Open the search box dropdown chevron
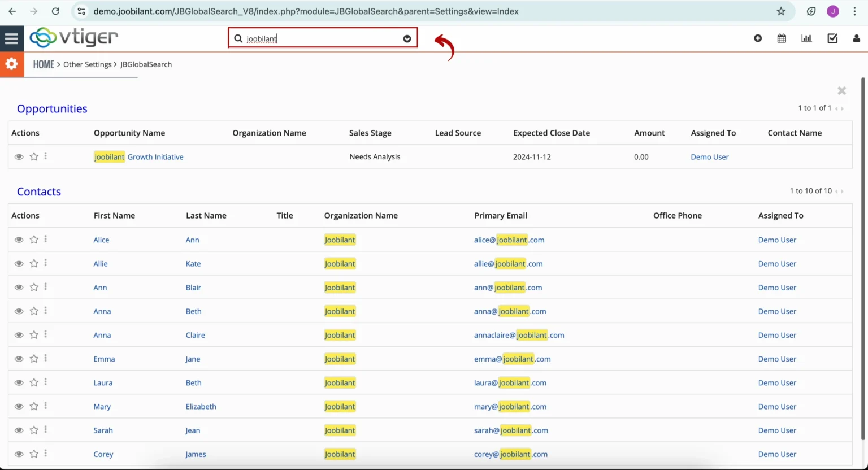The height and width of the screenshot is (470, 868). 407,38
